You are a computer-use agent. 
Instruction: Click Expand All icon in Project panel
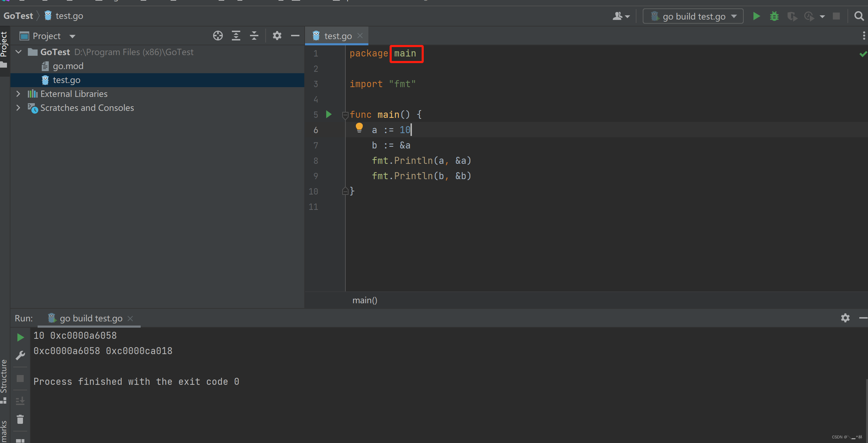tap(236, 36)
